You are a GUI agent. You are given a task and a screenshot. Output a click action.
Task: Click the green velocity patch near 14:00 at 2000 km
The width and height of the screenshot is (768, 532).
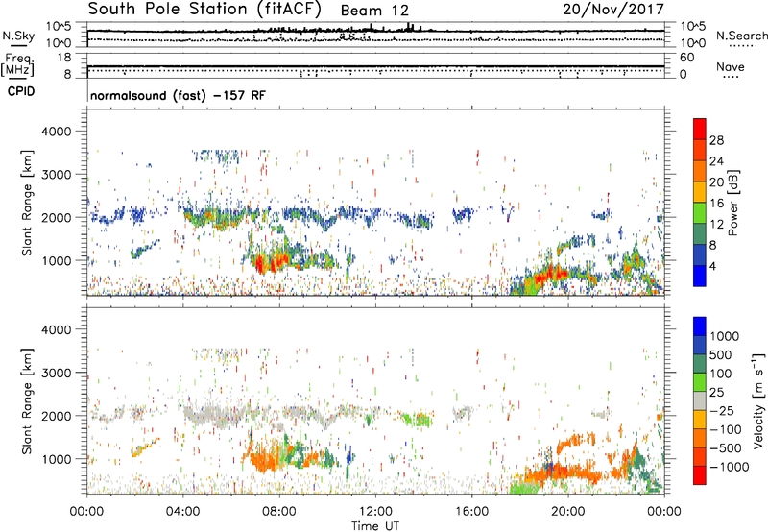pyautogui.click(x=417, y=420)
